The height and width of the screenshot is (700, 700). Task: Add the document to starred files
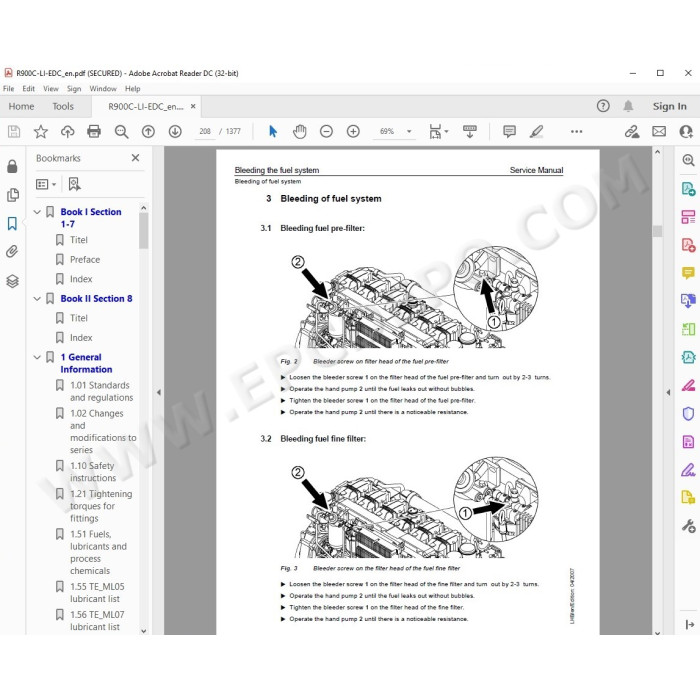click(x=41, y=131)
